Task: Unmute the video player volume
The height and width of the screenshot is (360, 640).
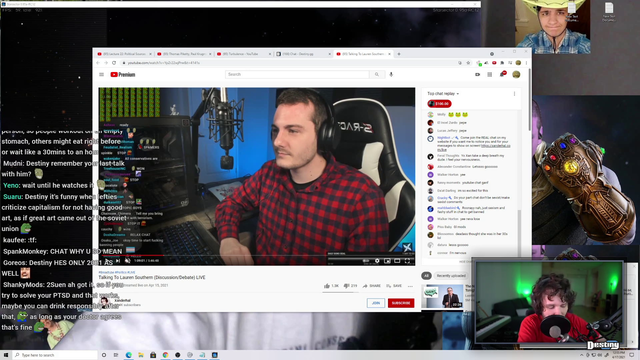Action: (127, 261)
